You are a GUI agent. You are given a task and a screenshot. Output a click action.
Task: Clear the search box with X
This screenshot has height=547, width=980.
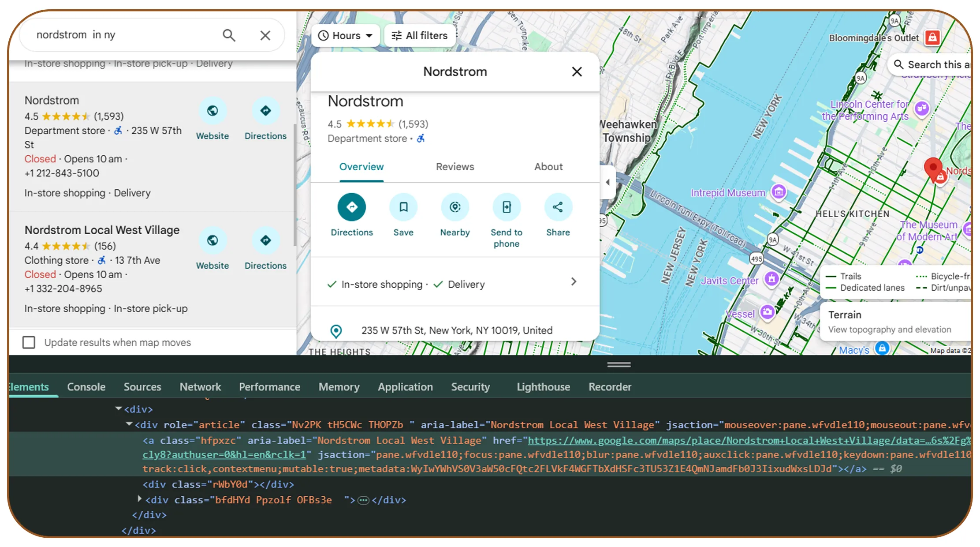pos(265,35)
